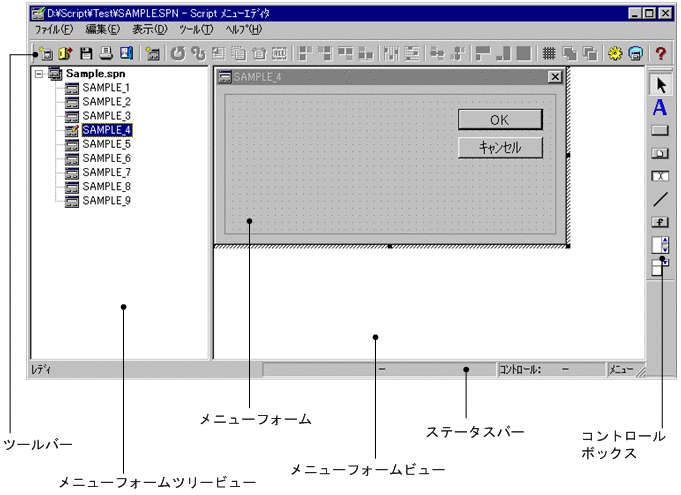Select SAMPLE_3 in the tree view

click(106, 116)
